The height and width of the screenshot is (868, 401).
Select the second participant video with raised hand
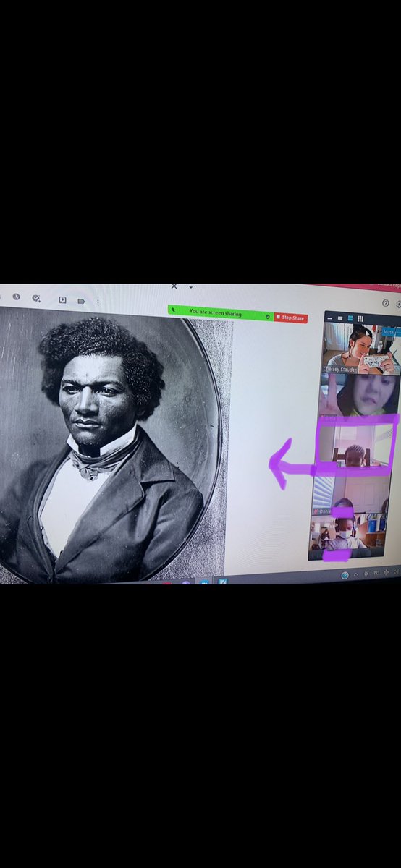point(359,395)
